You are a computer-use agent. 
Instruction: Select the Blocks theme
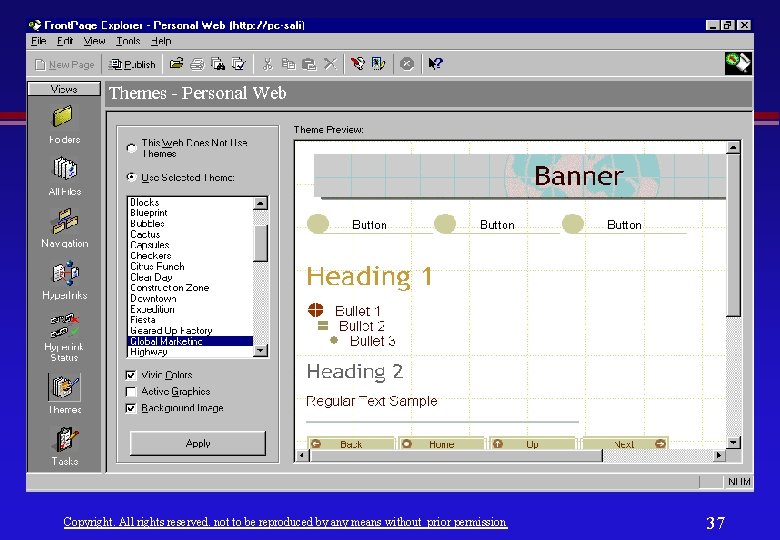pos(191,202)
